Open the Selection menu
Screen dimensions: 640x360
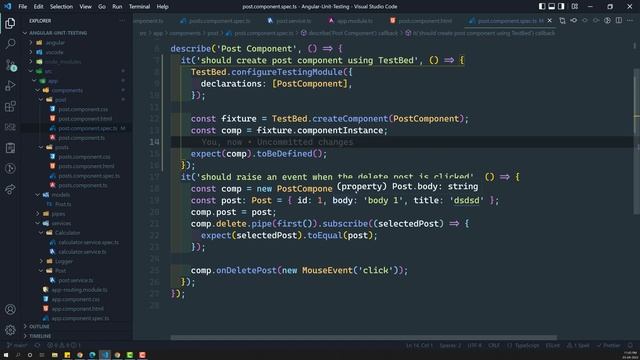[61, 7]
